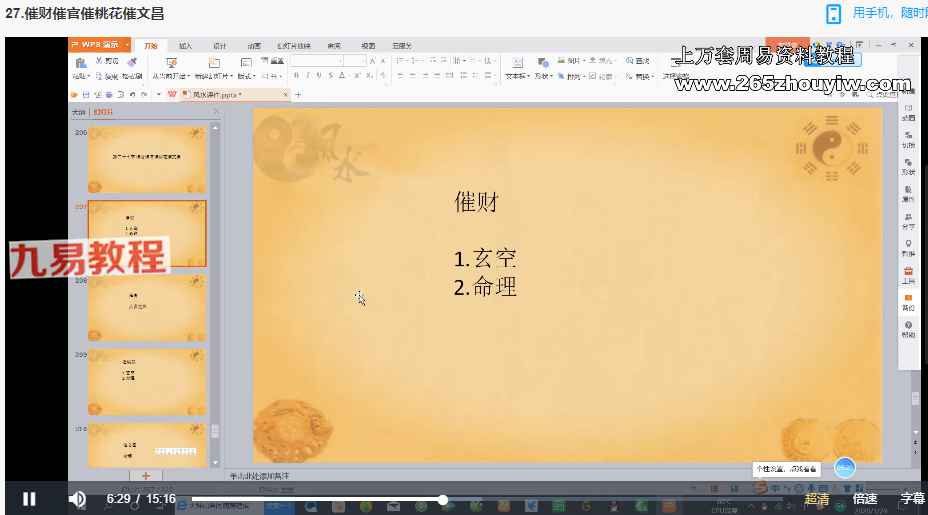
Task: Click the mobile phone icon at top right
Action: (x=833, y=13)
